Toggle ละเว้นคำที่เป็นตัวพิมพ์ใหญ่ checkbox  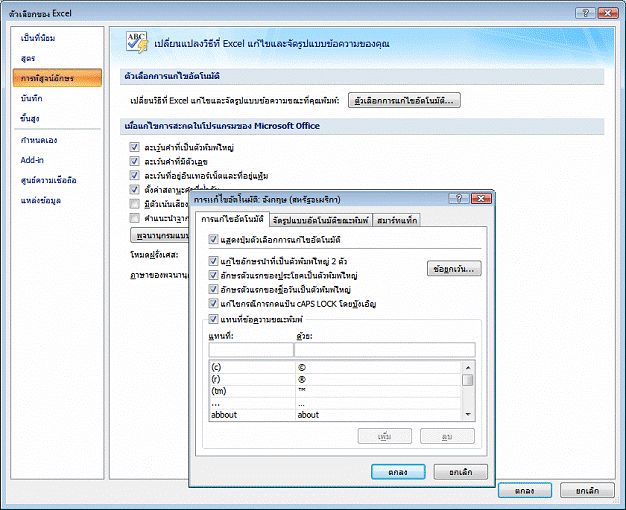coord(135,147)
